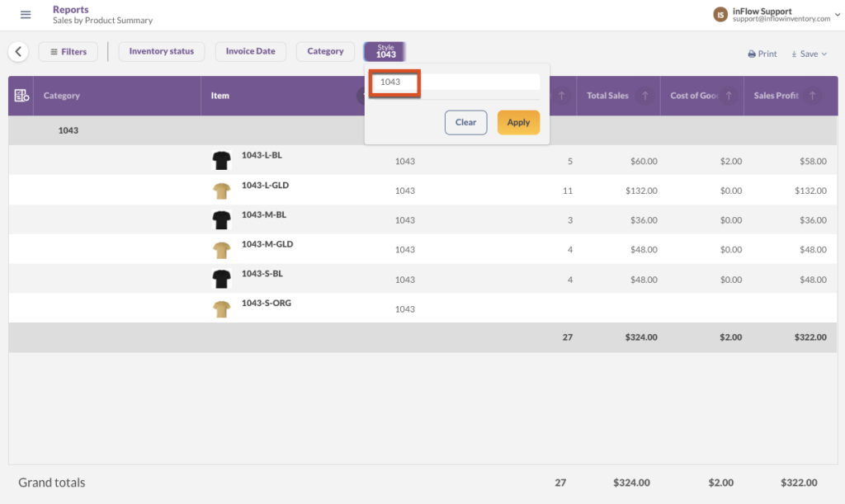Open the Save dropdown
The width and height of the screenshot is (845, 504).
click(809, 54)
